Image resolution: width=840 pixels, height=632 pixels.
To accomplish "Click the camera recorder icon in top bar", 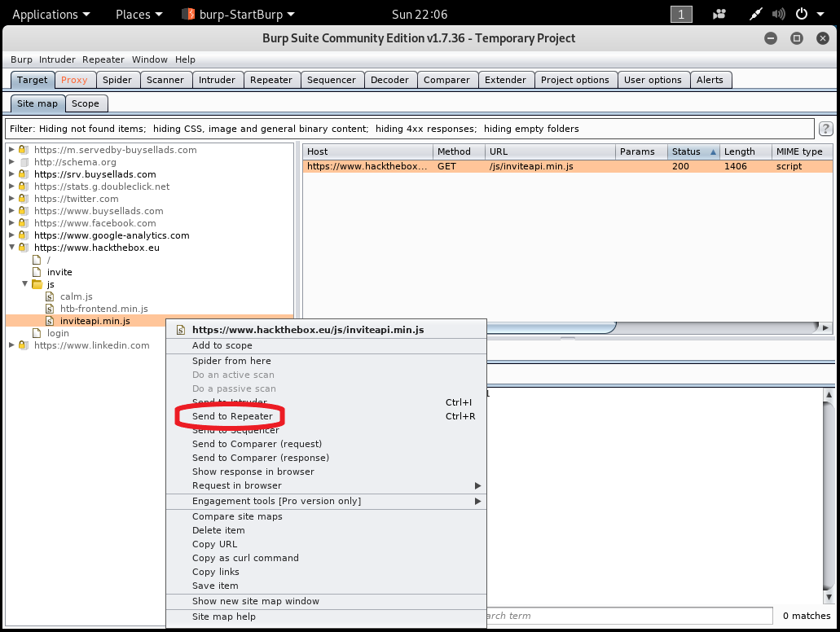I will pos(719,14).
